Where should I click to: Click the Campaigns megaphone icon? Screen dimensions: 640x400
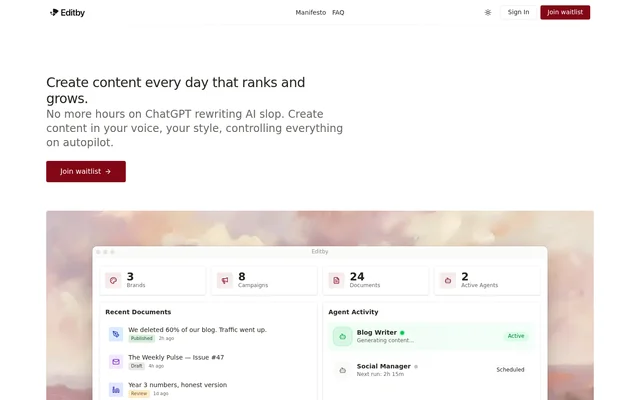click(x=225, y=280)
